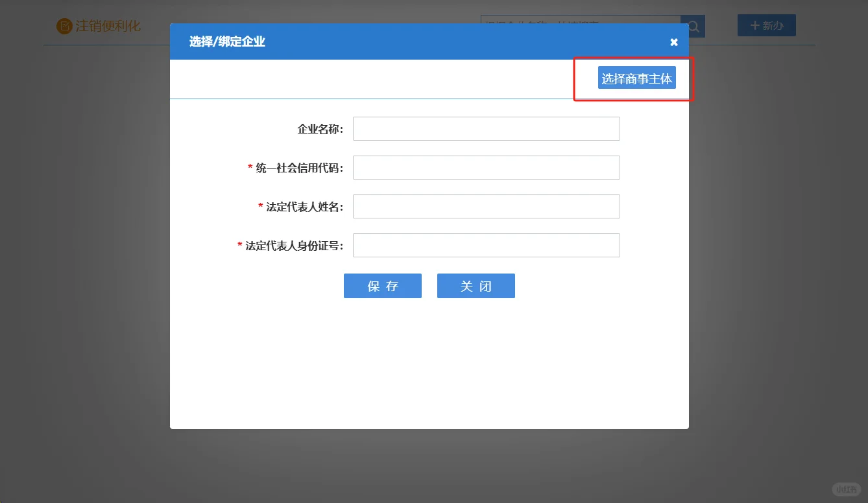The height and width of the screenshot is (503, 868).
Task: Click the 统一社会信用代码 input field
Action: click(486, 167)
